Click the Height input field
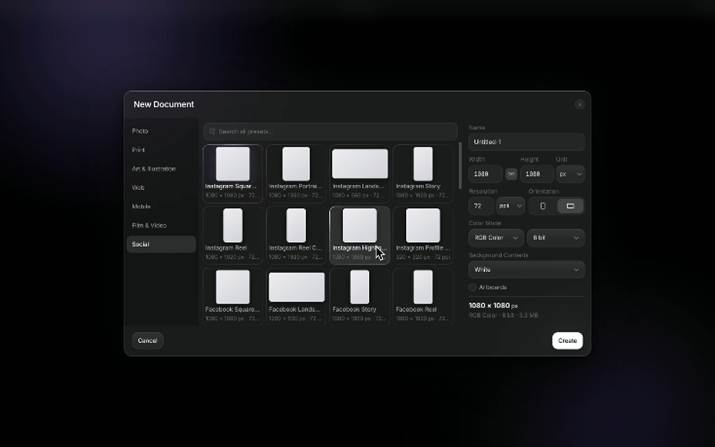 (x=537, y=174)
